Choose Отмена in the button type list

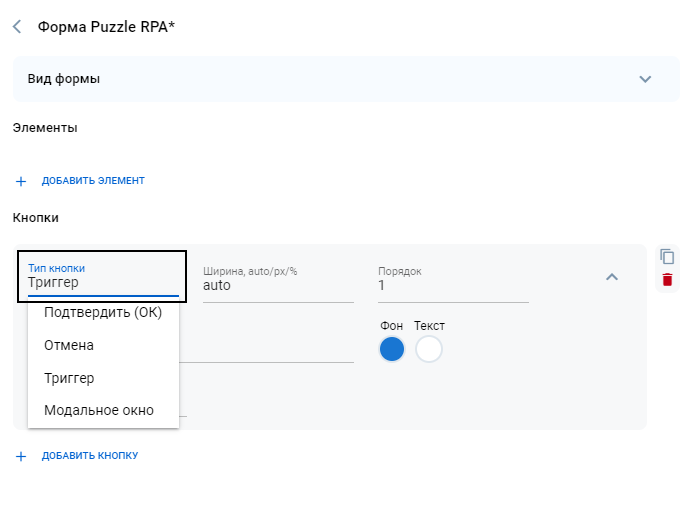click(x=70, y=345)
